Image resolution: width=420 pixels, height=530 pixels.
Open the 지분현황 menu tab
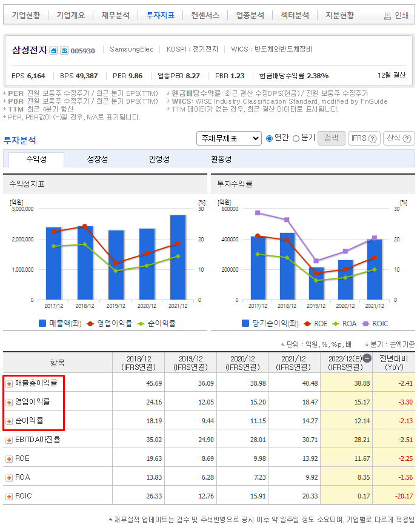(x=340, y=15)
